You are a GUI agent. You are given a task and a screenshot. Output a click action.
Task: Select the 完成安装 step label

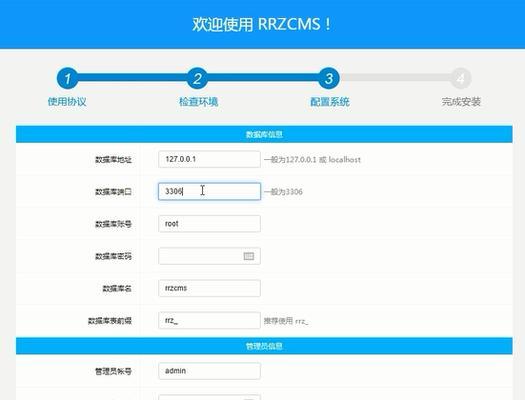pos(461,101)
